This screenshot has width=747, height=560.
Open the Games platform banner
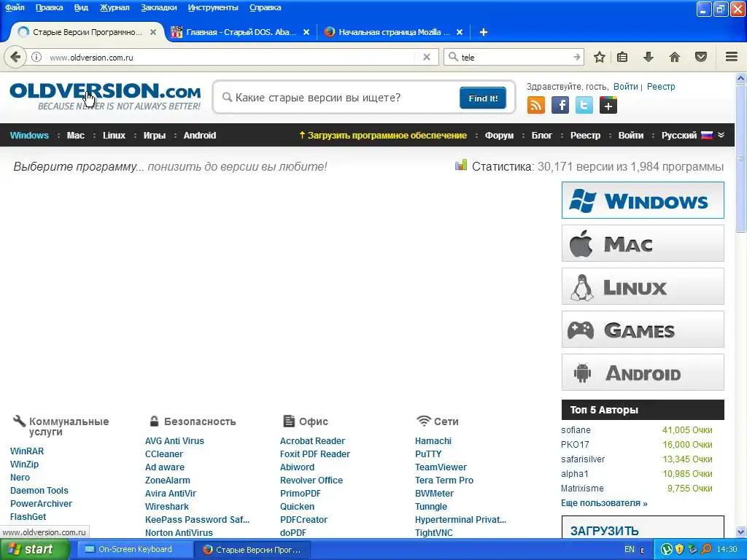[x=643, y=329]
